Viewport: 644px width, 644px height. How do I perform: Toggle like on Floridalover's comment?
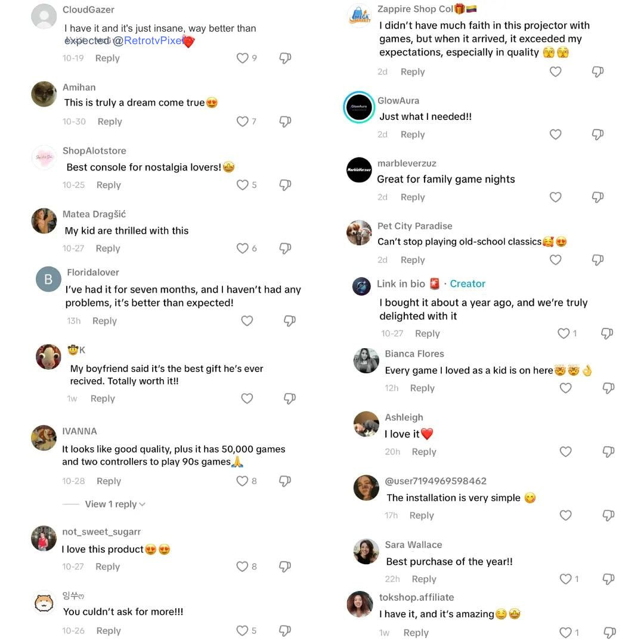[x=247, y=321]
